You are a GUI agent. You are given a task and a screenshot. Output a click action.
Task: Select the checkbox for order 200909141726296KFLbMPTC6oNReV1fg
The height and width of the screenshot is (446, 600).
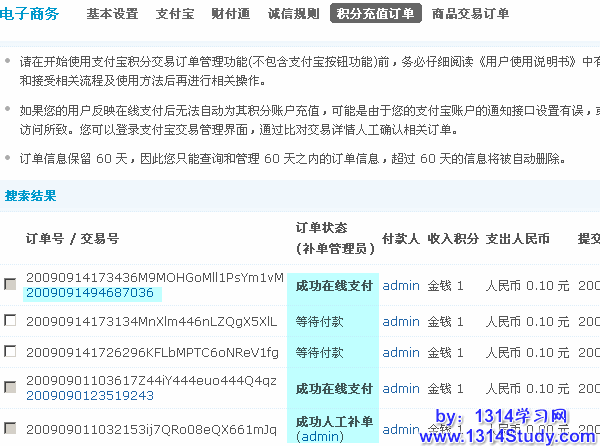10,352
